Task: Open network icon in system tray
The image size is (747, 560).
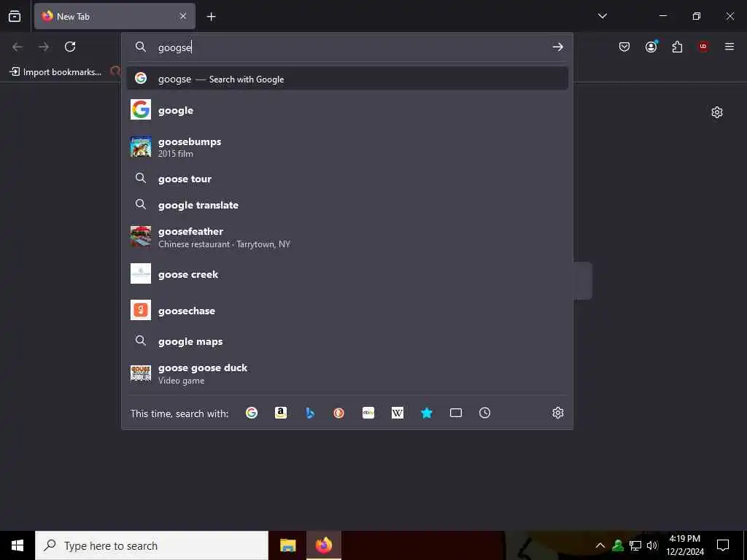Action: [x=635, y=545]
